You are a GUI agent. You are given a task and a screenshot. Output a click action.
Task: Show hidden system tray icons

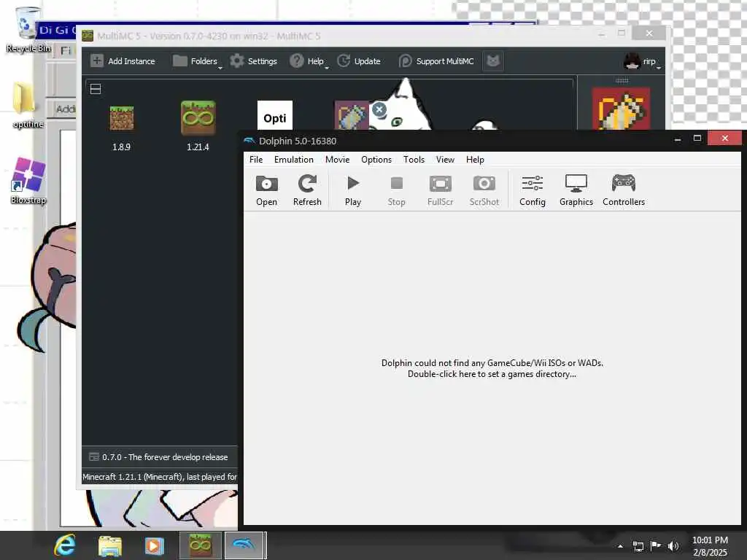click(620, 546)
